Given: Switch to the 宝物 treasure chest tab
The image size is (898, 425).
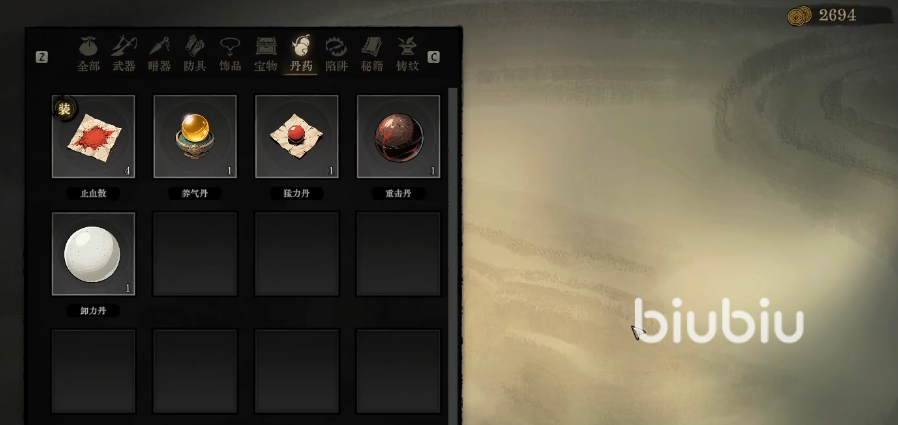Looking at the screenshot, I should (266, 54).
